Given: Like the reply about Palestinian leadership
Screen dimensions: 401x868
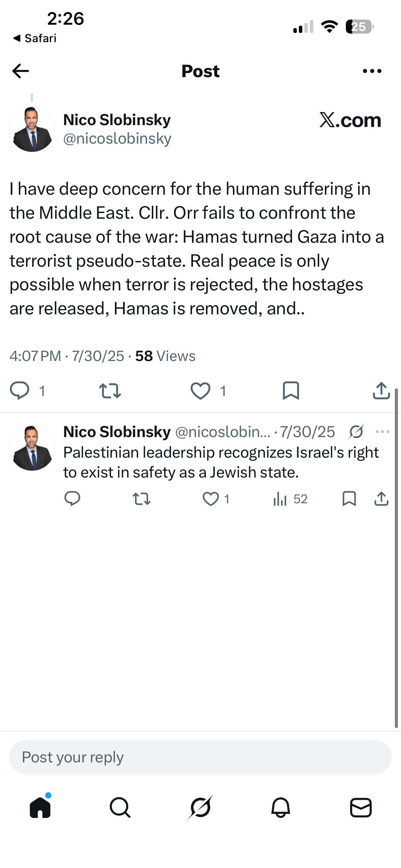Looking at the screenshot, I should tap(210, 499).
